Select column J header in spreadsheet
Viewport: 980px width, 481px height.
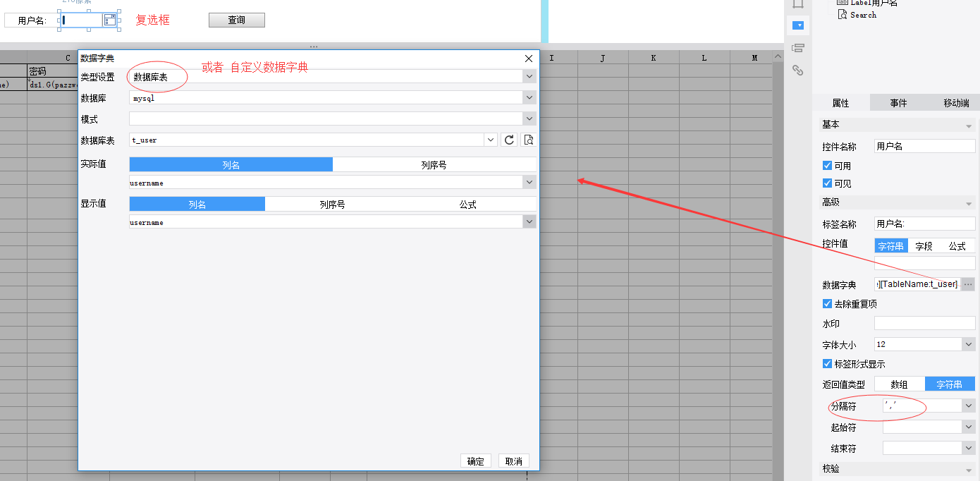pyautogui.click(x=603, y=58)
